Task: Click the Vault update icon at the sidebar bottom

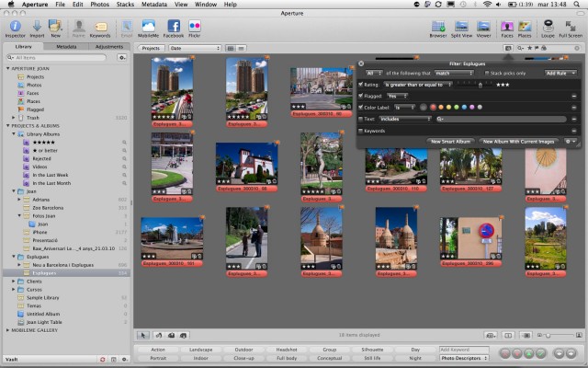Action: 102,360
